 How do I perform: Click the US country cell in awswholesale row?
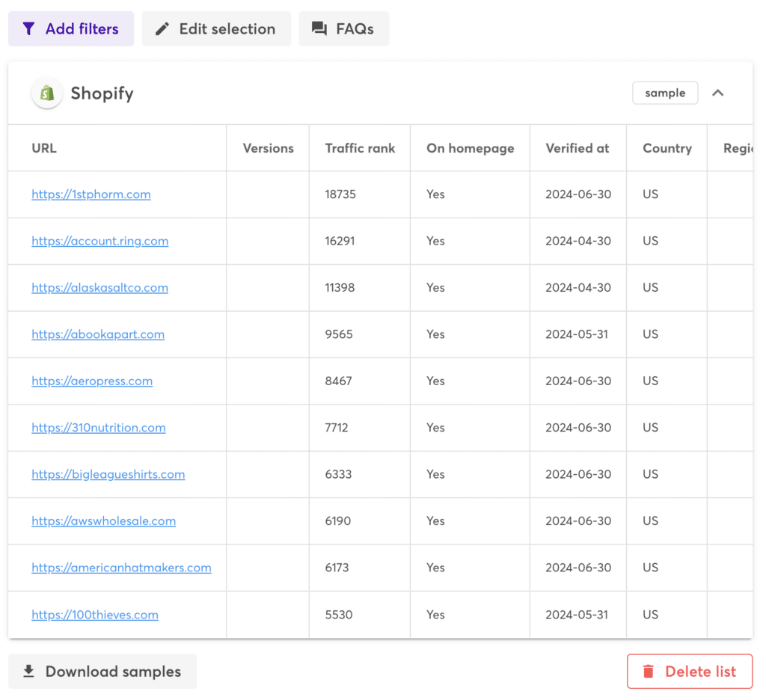tap(651, 521)
